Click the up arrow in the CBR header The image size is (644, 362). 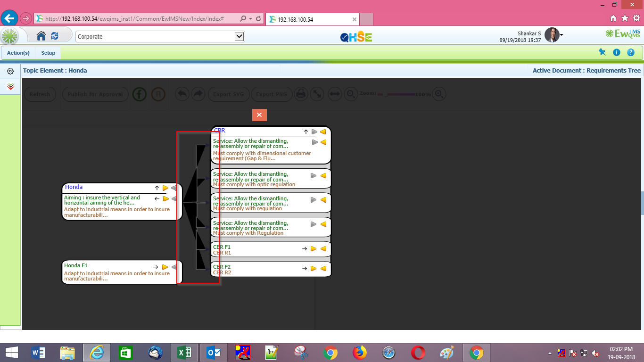(x=305, y=132)
